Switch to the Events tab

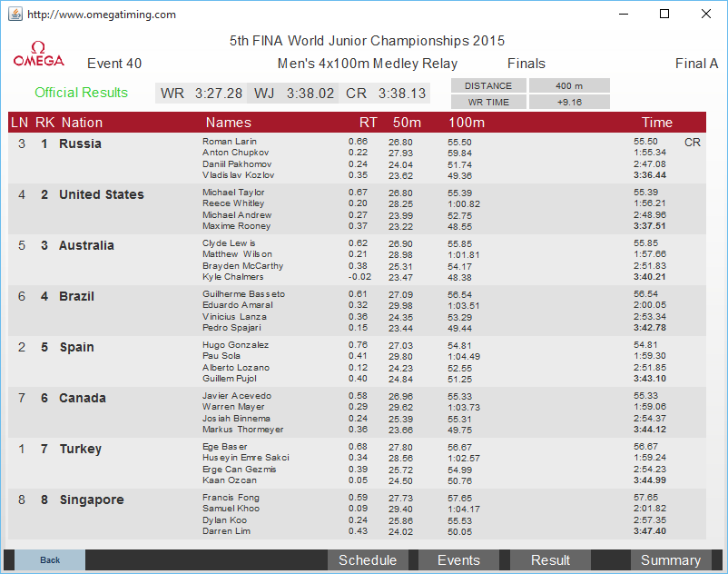458,560
